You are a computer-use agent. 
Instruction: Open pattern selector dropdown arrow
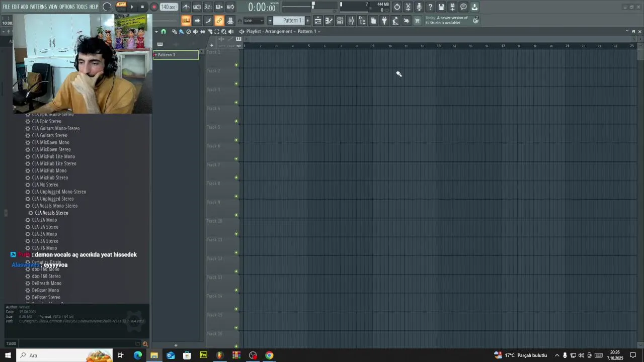tap(270, 21)
